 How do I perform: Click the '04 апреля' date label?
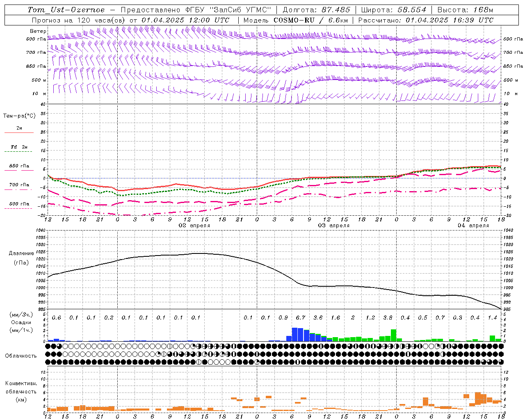[x=473, y=226]
